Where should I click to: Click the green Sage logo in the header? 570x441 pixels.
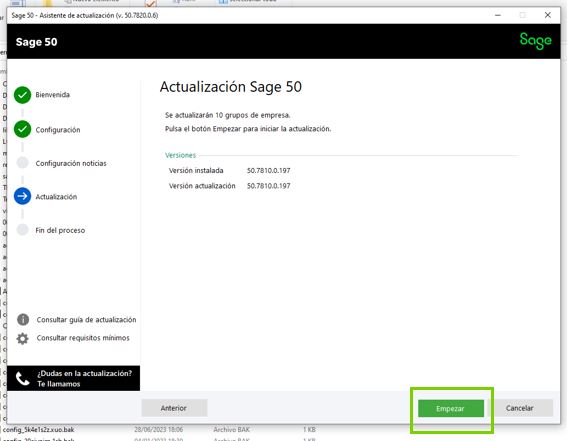(535, 41)
